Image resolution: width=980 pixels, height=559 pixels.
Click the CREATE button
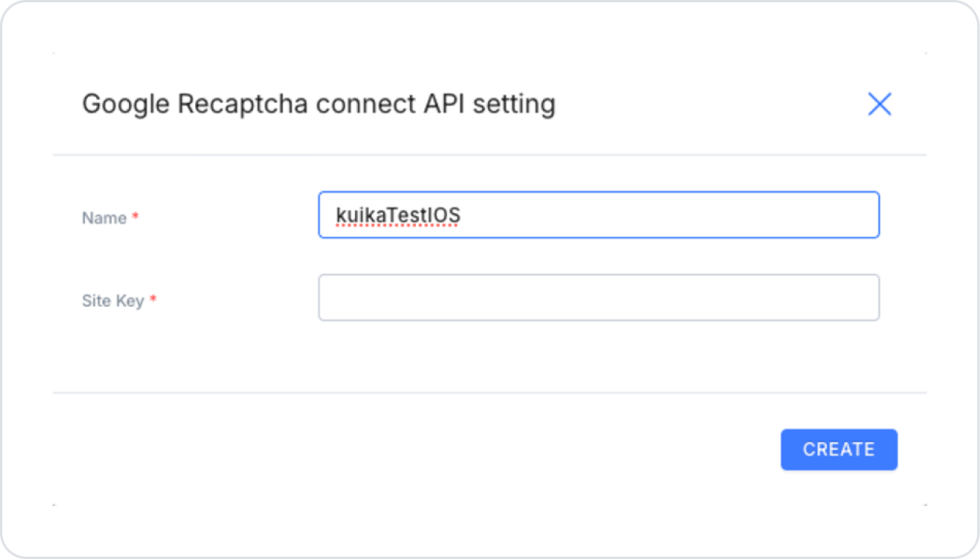point(839,449)
